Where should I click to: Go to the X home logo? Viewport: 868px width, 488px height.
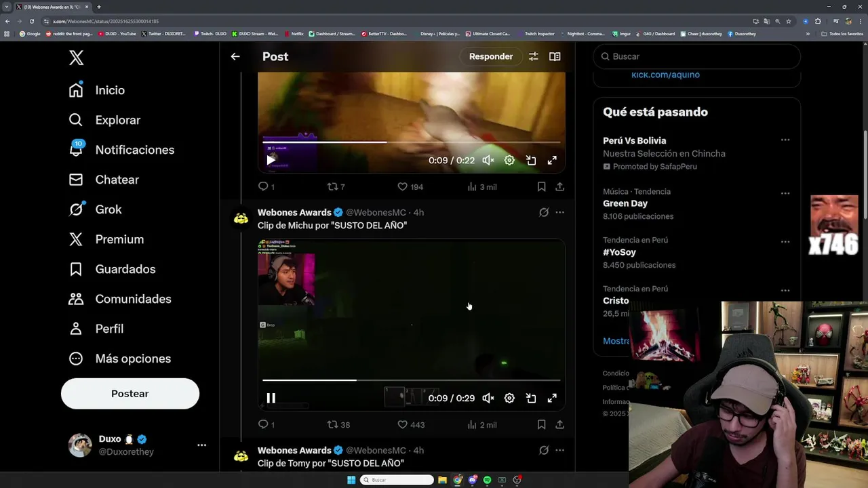point(76,58)
